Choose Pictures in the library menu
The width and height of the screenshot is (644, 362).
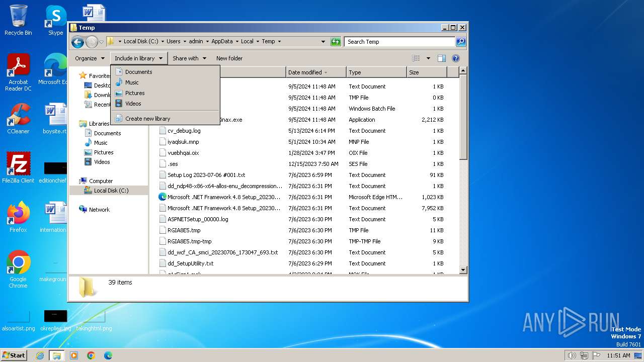pyautogui.click(x=165, y=93)
